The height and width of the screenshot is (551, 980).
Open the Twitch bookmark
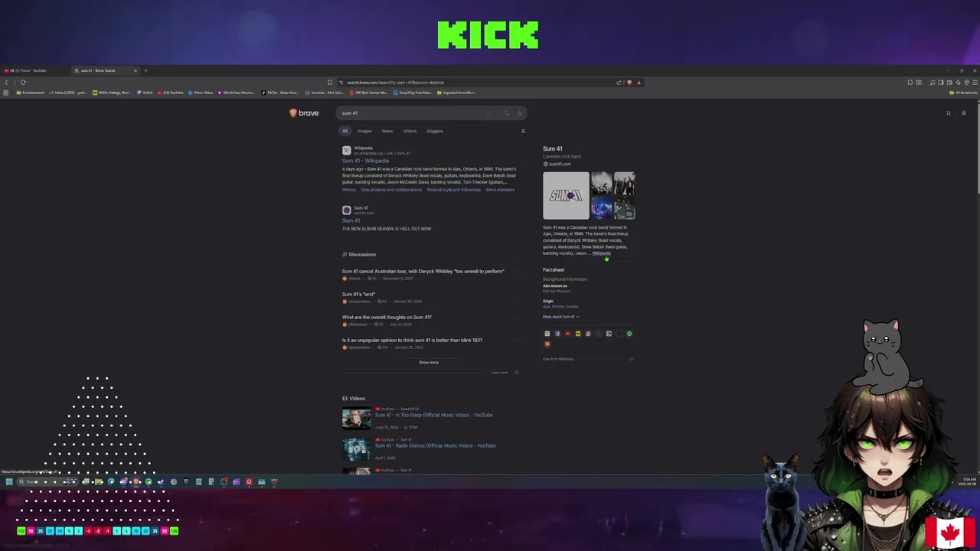pyautogui.click(x=145, y=93)
